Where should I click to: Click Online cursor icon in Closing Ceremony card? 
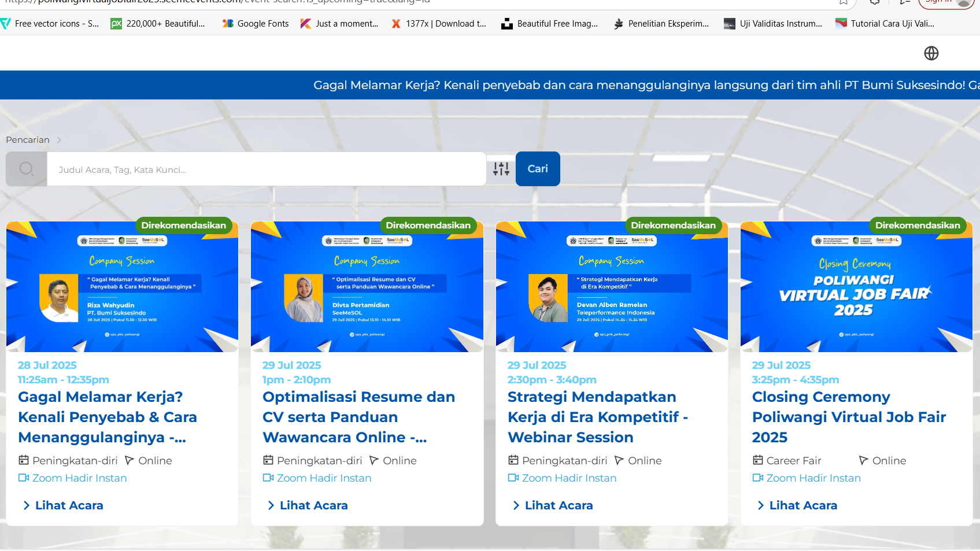coord(864,460)
